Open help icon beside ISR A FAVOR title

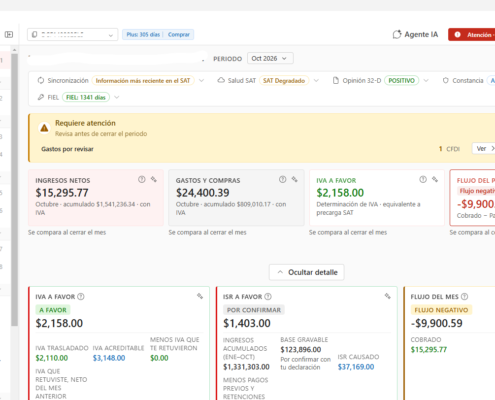(x=268, y=296)
